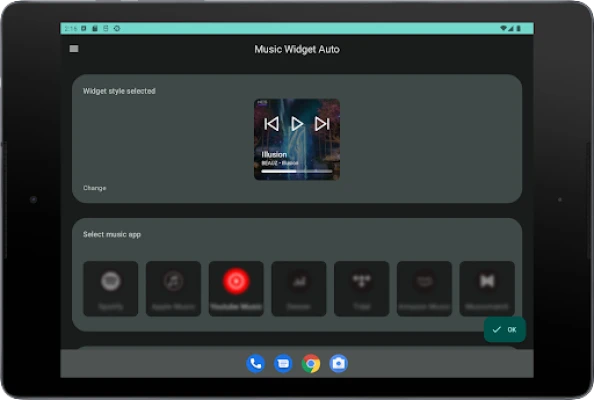Confirm with the OK button
594x400 pixels.
[505, 330]
